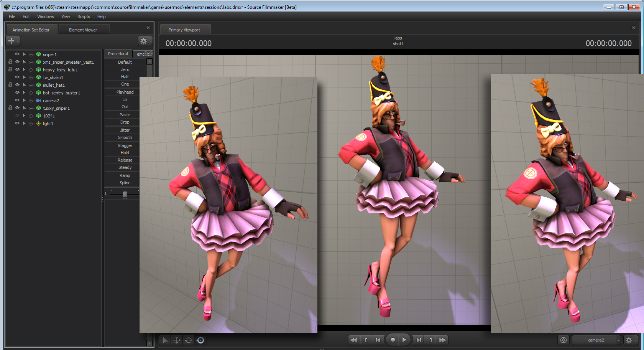Click the preset blend slider handle
644x350 pixels.
click(x=125, y=195)
